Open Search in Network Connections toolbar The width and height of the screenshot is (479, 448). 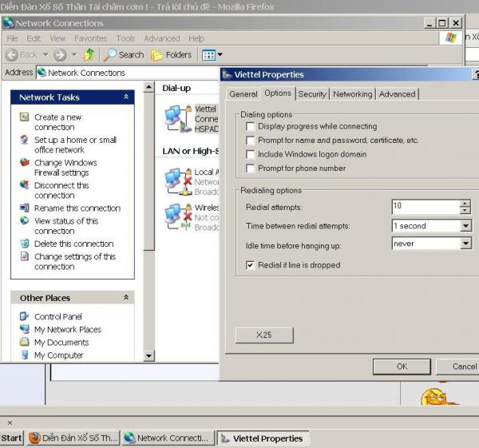124,54
